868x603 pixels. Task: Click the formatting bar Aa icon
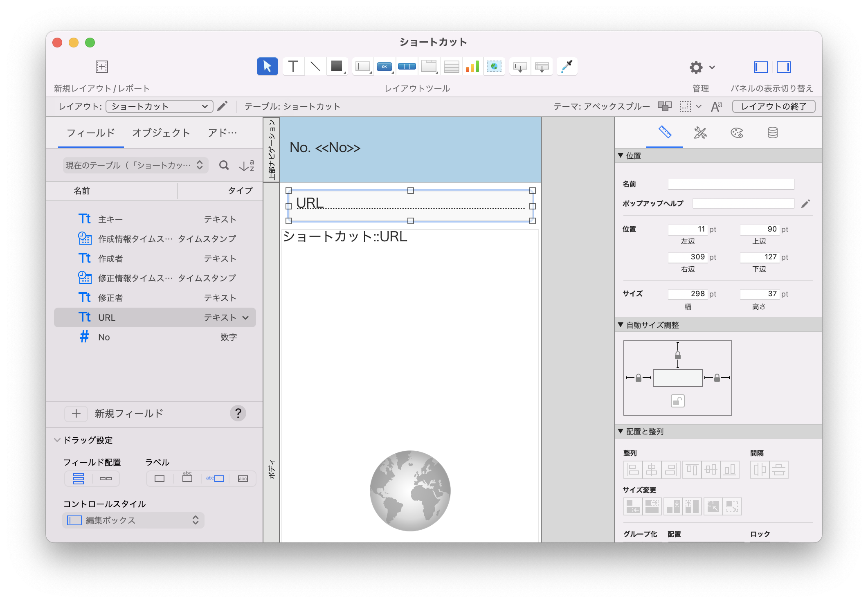click(x=717, y=106)
